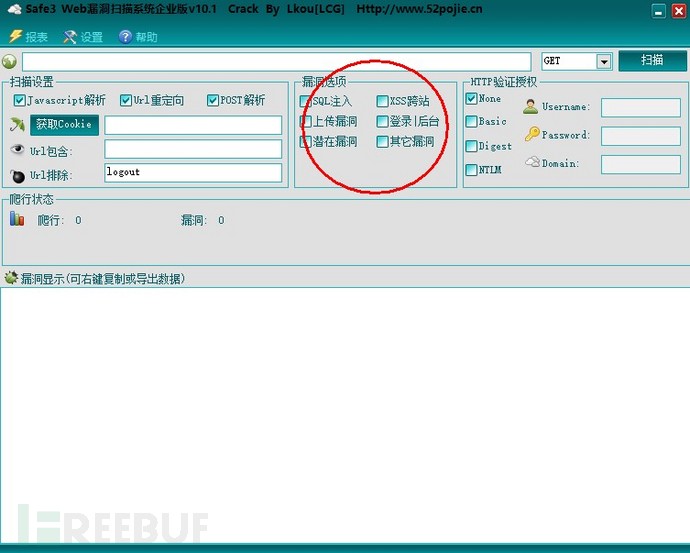Expand the GET method dropdown arrow
The height and width of the screenshot is (553, 690).
[x=604, y=62]
